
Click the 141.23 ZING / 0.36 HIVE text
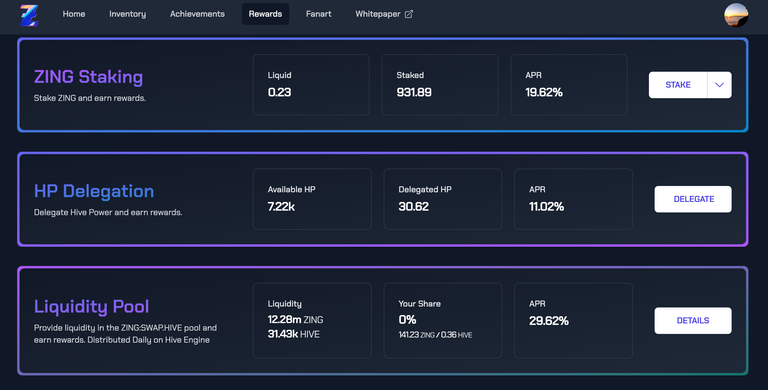tap(435, 335)
